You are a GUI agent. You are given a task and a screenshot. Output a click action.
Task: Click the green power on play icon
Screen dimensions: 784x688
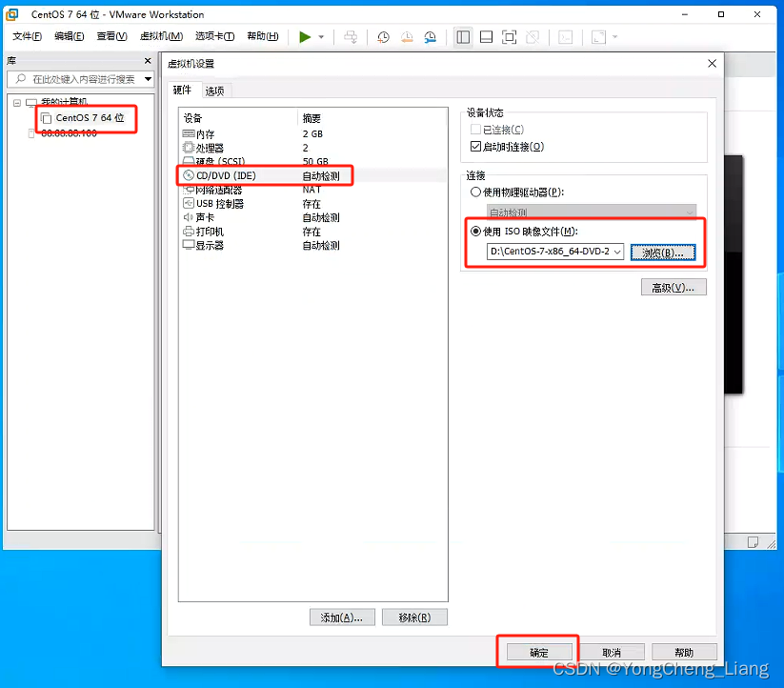pyautogui.click(x=305, y=37)
